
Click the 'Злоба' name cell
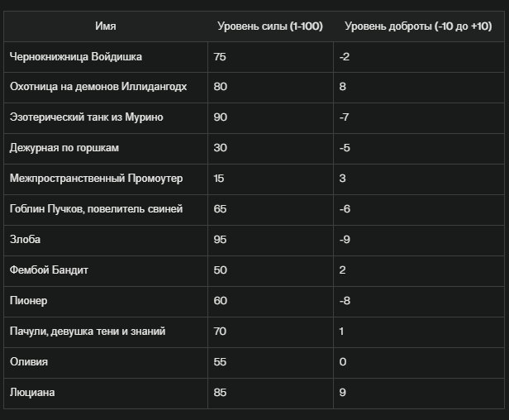click(x=106, y=240)
